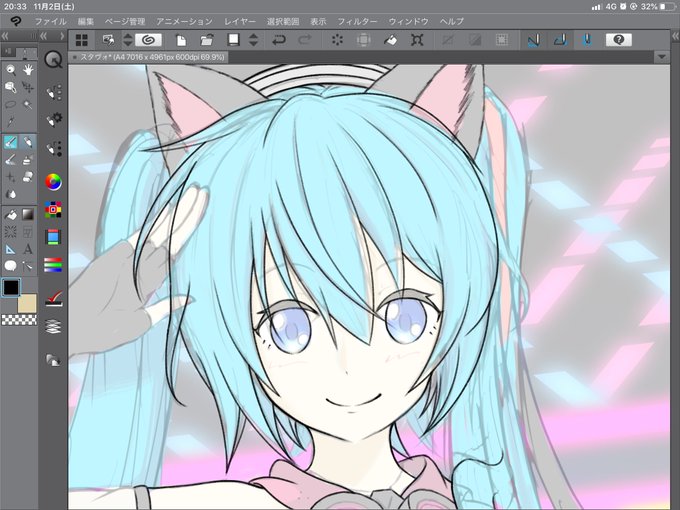Open the Layer Property palette
This screenshot has width=680, height=510.
pyautogui.click(x=53, y=299)
